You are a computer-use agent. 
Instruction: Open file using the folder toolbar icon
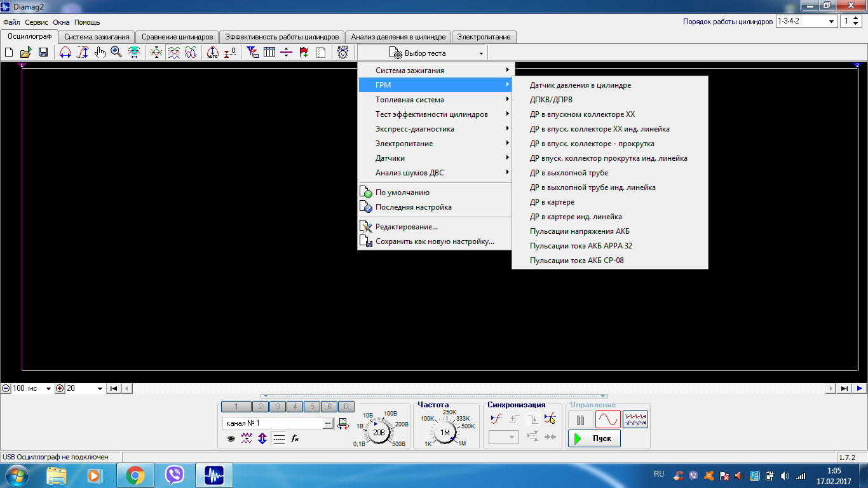click(26, 53)
